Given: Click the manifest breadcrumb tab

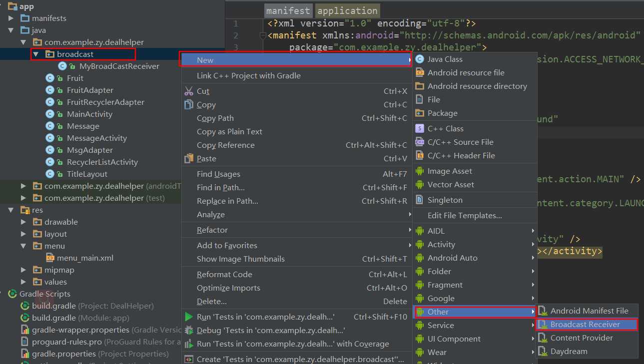Looking at the screenshot, I should point(288,10).
